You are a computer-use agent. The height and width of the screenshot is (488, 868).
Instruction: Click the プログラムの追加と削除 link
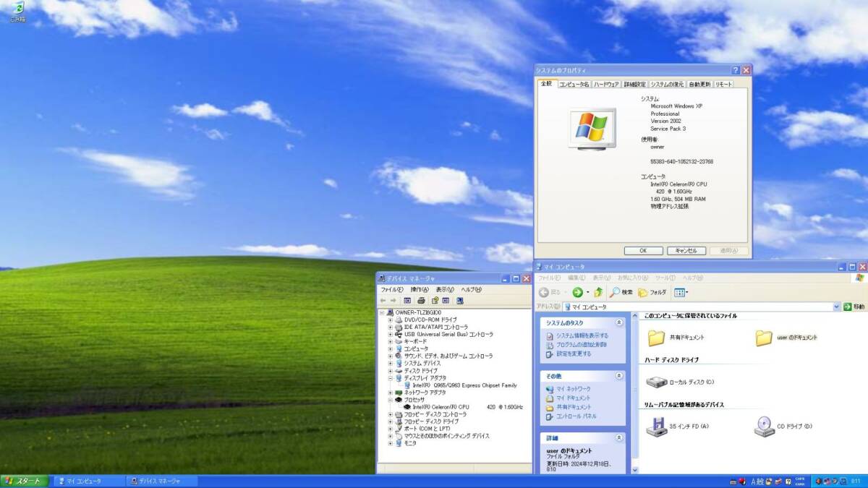582,345
